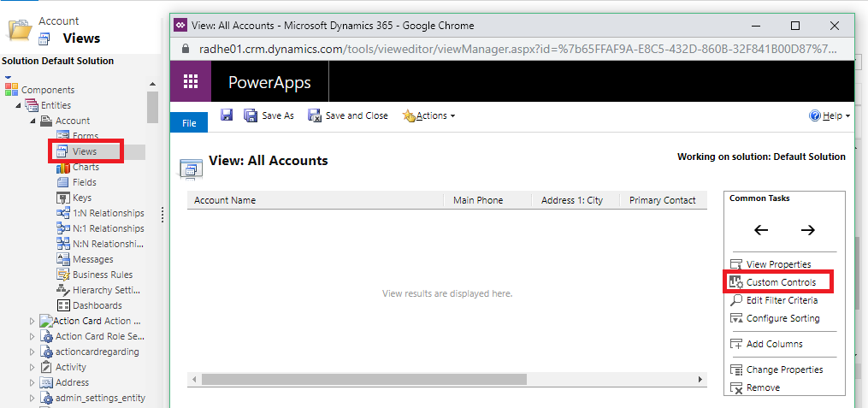
Task: Select the Primary Contact column header
Action: click(x=663, y=200)
